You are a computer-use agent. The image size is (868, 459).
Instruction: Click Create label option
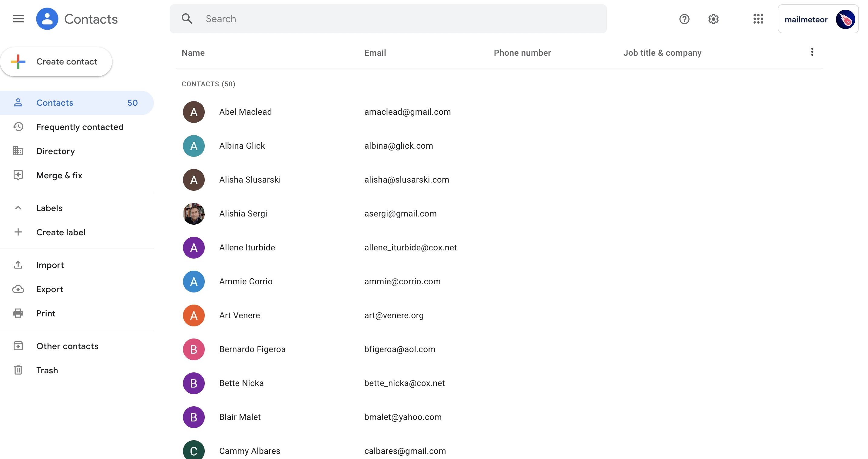pos(60,232)
